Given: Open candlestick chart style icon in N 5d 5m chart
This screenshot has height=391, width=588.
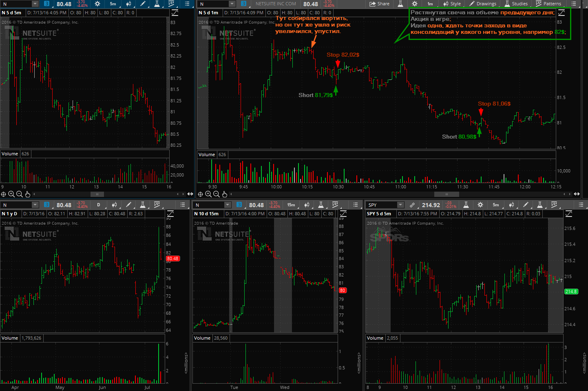Looking at the screenshot, I should pyautogui.click(x=128, y=4).
